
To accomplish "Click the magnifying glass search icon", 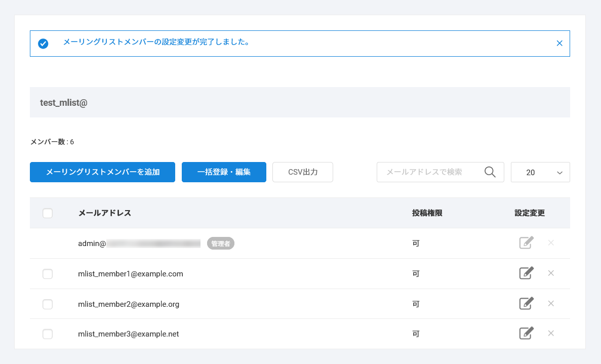I will coord(490,172).
